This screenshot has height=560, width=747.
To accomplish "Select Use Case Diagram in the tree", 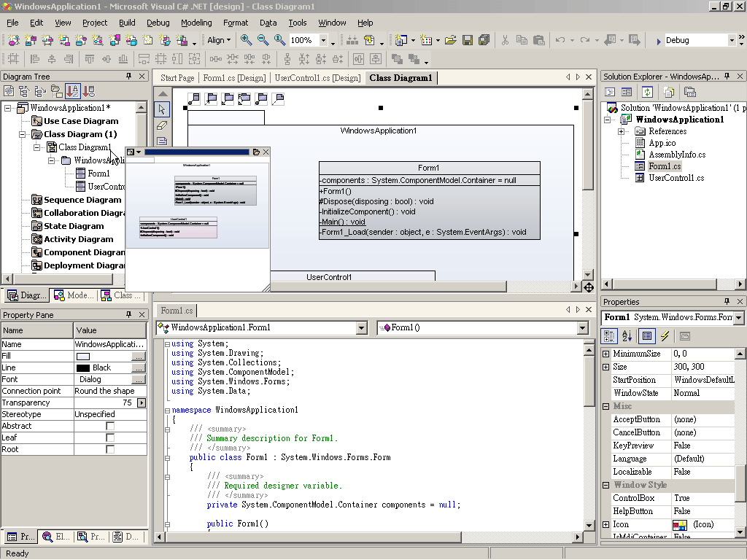I will [x=81, y=121].
